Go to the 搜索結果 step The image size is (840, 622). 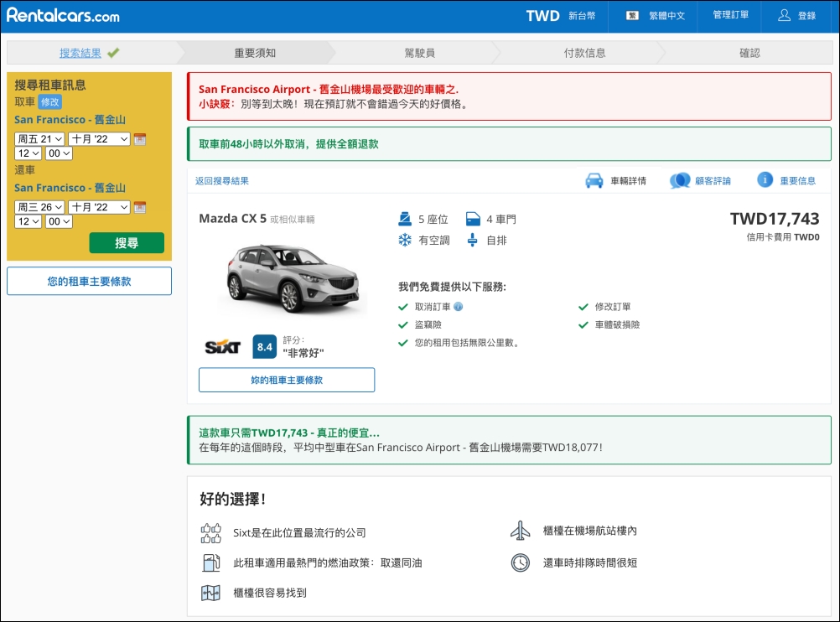click(80, 53)
